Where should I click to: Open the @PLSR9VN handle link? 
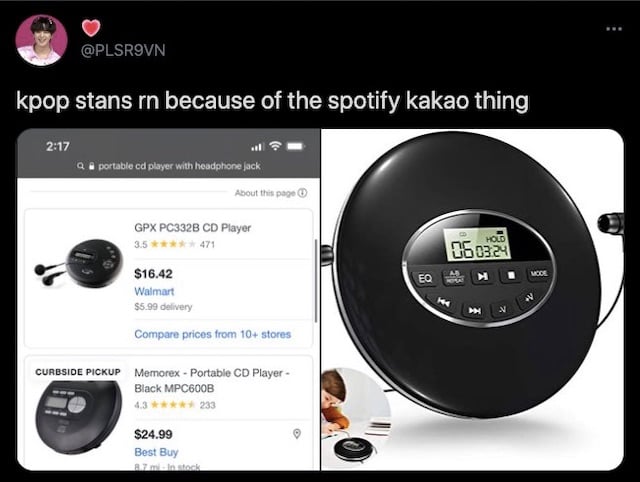click(x=123, y=50)
